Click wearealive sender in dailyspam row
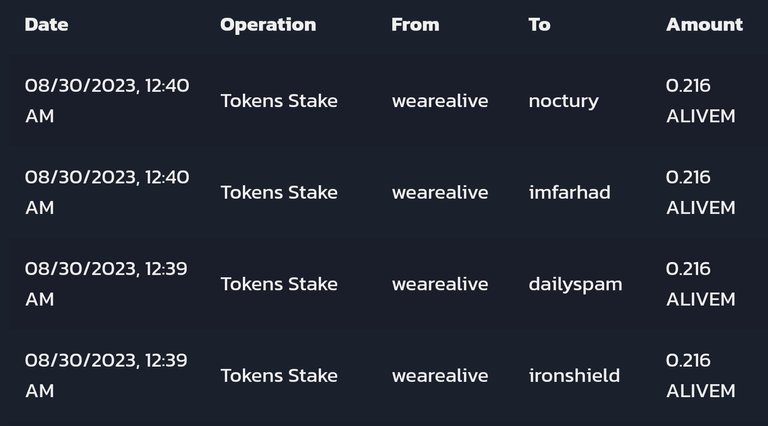The width and height of the screenshot is (768, 426). click(x=440, y=284)
